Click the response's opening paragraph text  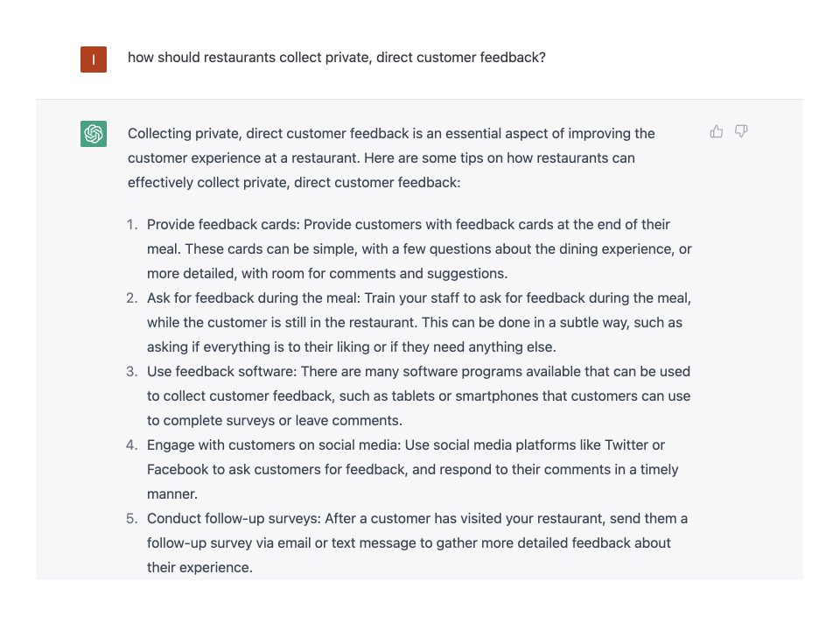coord(391,158)
